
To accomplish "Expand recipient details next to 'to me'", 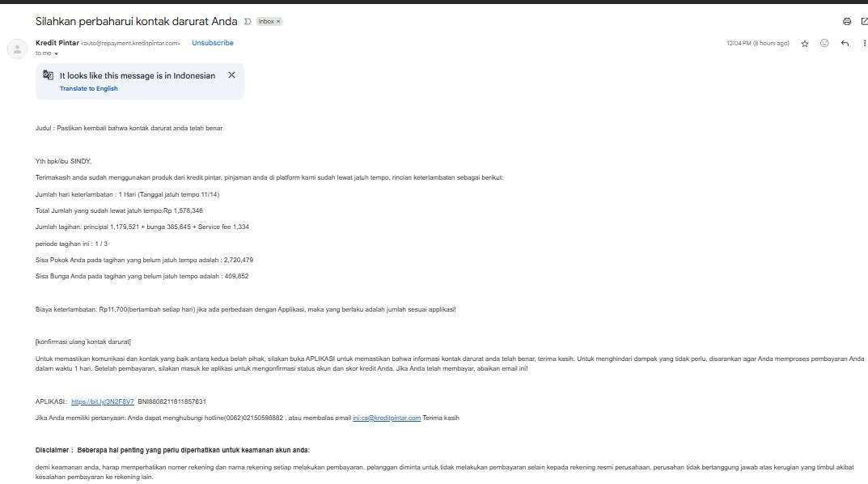I will click(x=57, y=53).
